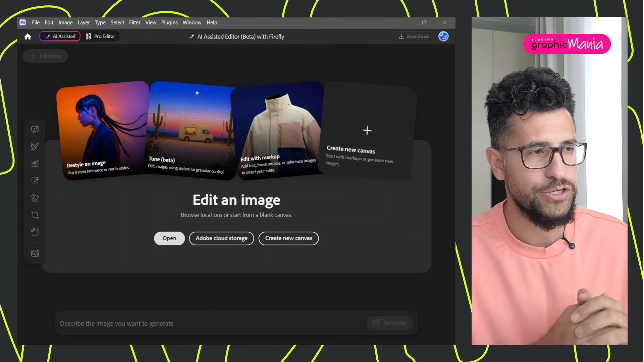The width and height of the screenshot is (644, 362).
Task: Select the Crop tool icon
Action: pos(35,215)
